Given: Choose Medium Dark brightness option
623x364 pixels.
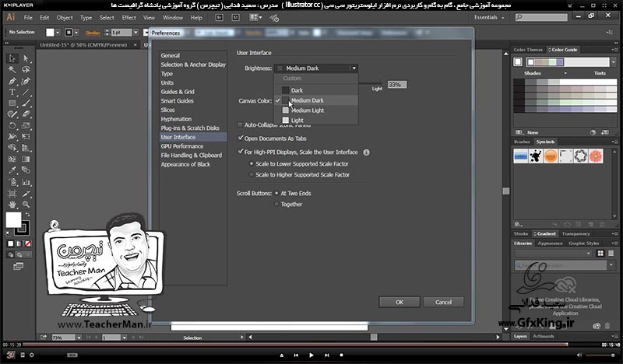Looking at the screenshot, I should (317, 100).
